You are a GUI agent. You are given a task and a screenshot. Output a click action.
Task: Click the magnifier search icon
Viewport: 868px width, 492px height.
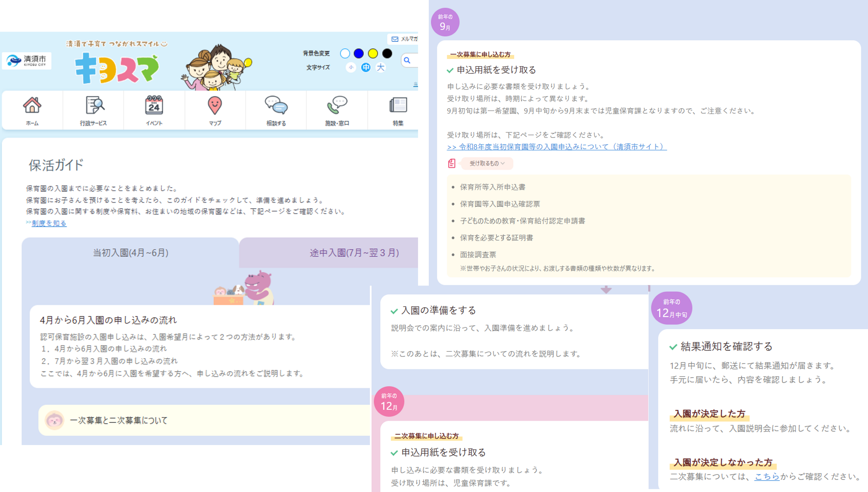pos(407,61)
